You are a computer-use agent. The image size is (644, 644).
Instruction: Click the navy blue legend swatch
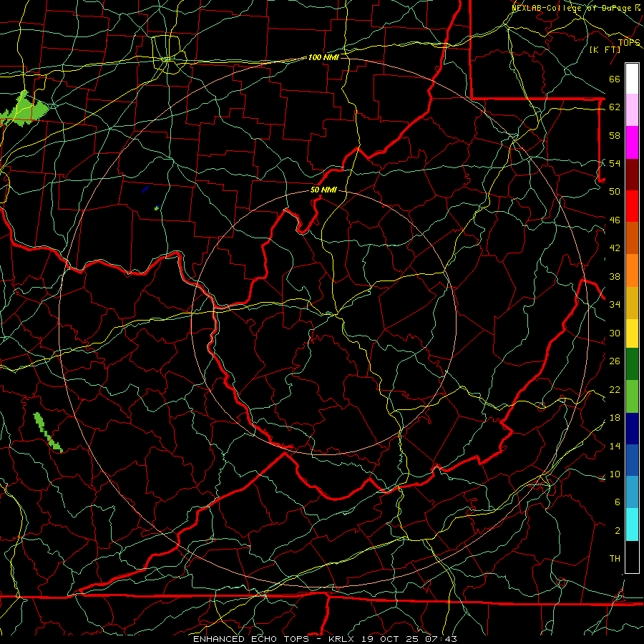click(x=632, y=429)
